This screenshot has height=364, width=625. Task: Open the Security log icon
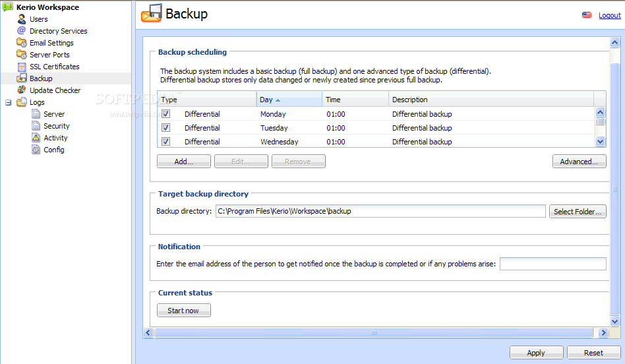36,126
